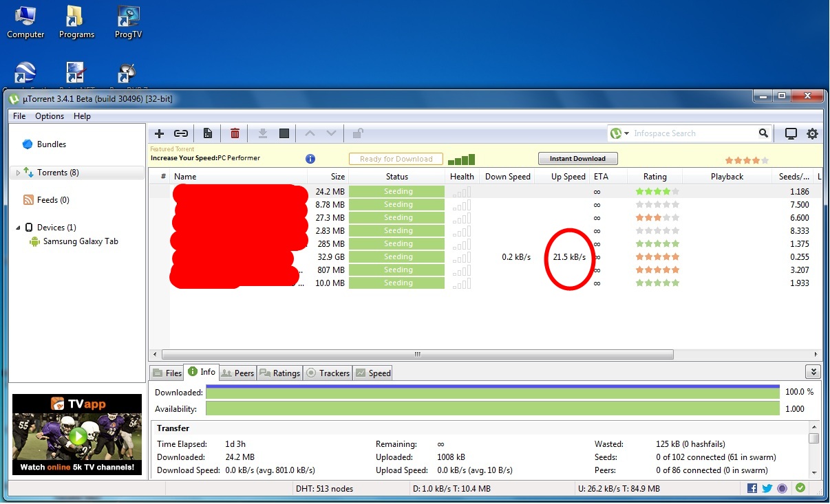Sort by the Down Speed column header

point(508,177)
